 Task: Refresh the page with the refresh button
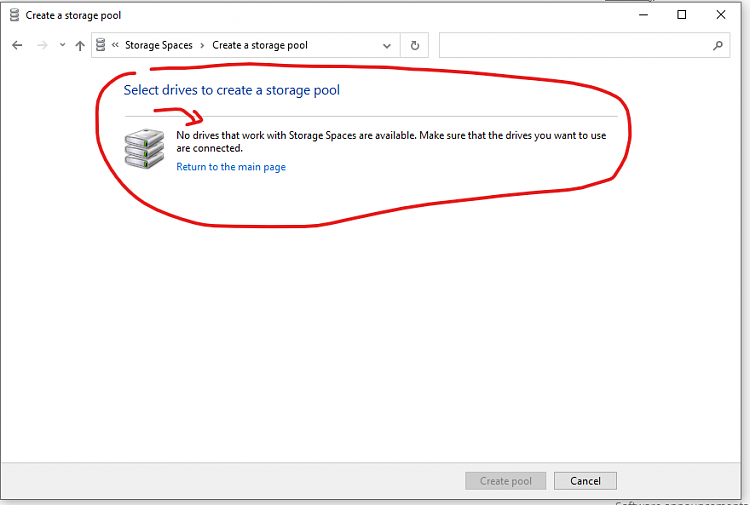pos(415,46)
